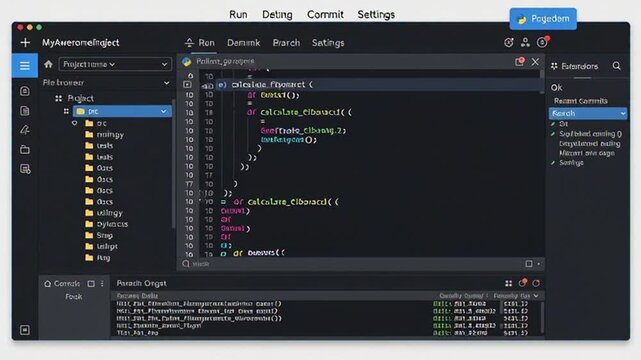This screenshot has height=360, width=641.
Task: Toggle the checkmark beside 'Sıpfıbled coniing ()'
Action: (x=553, y=134)
